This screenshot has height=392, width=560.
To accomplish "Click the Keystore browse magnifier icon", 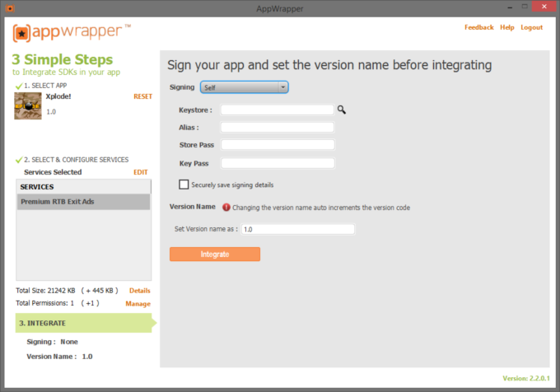I will click(x=342, y=110).
